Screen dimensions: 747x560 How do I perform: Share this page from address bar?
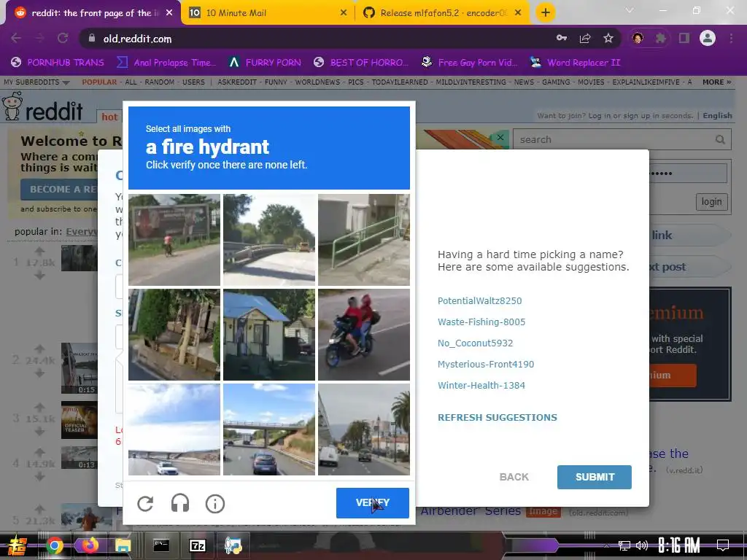click(585, 39)
